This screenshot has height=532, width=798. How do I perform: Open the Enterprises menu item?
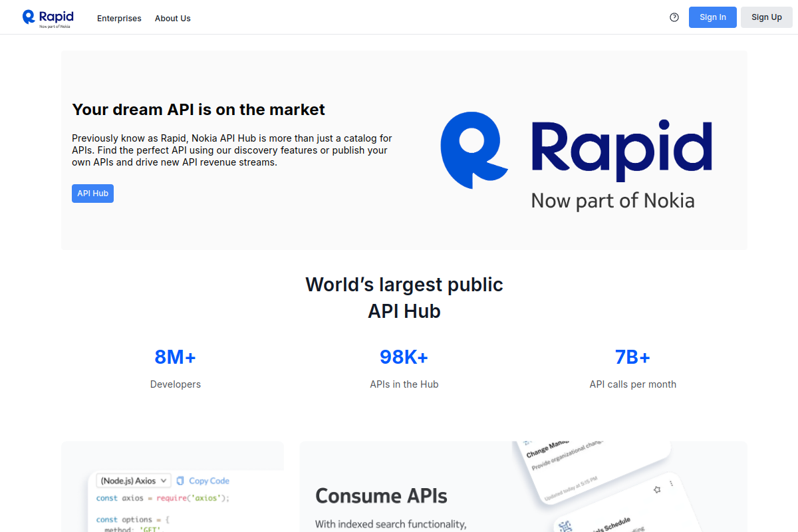(x=119, y=19)
